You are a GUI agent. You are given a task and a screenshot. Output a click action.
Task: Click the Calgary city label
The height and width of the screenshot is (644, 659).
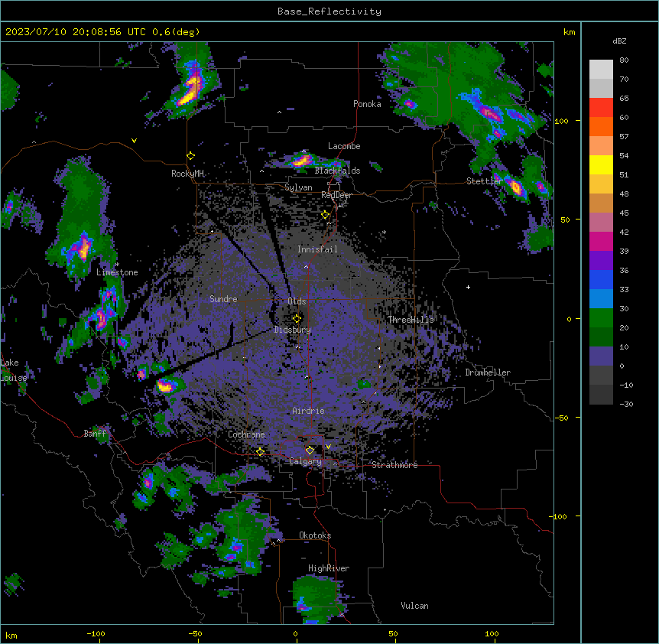305,461
